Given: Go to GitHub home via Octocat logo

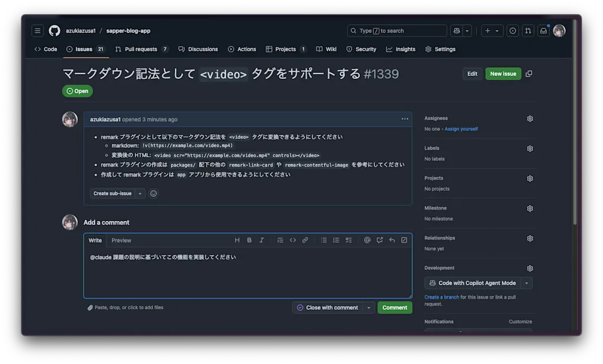Looking at the screenshot, I should pyautogui.click(x=54, y=31).
